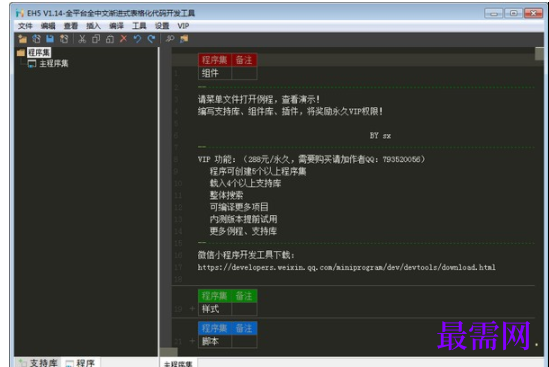549x367 pixels.
Task: Open the 编辑 menu
Action: coord(48,26)
